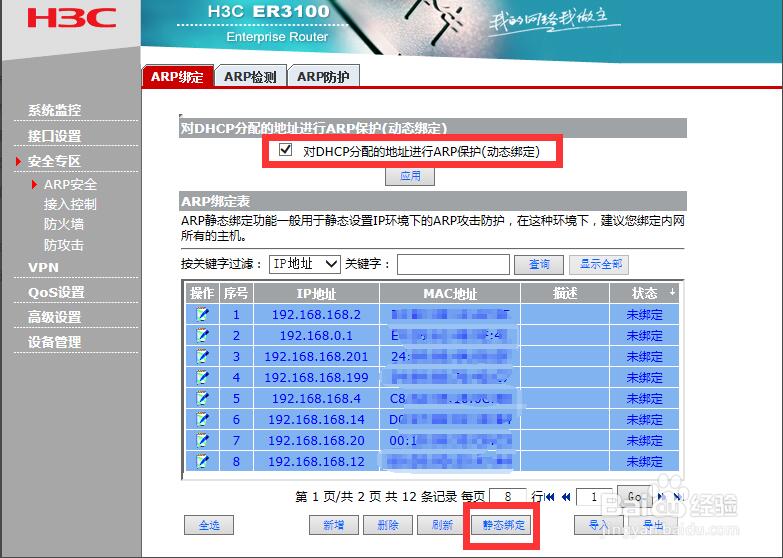Select 防攻击 submenu item
The image size is (783, 558).
63,245
